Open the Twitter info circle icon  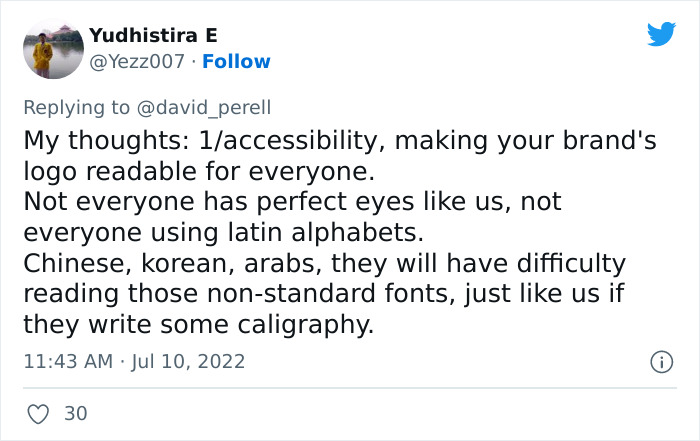click(661, 361)
